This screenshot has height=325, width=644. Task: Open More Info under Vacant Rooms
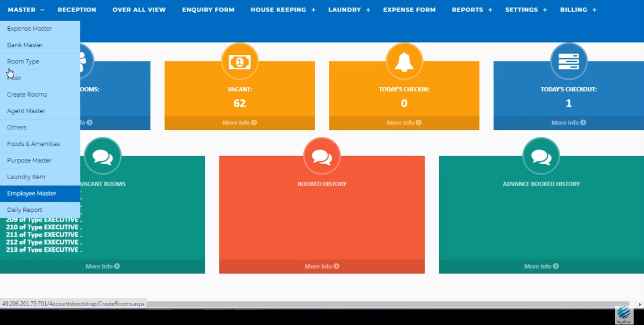tap(102, 267)
